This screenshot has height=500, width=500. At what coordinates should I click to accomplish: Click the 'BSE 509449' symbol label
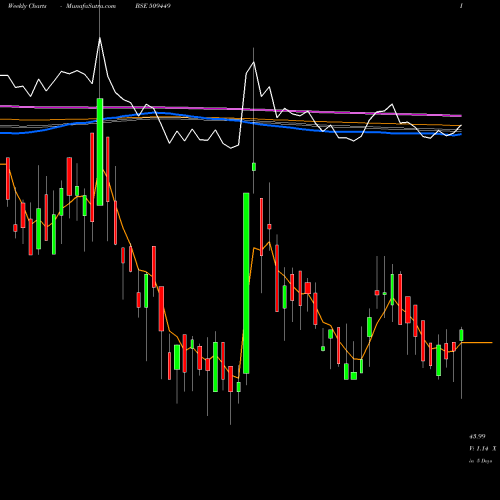153,6
